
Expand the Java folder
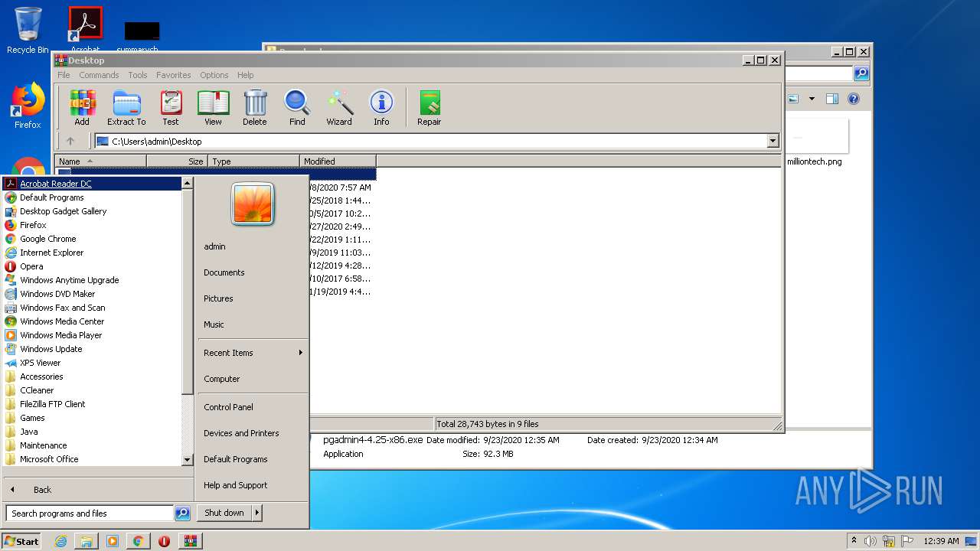(x=92, y=432)
